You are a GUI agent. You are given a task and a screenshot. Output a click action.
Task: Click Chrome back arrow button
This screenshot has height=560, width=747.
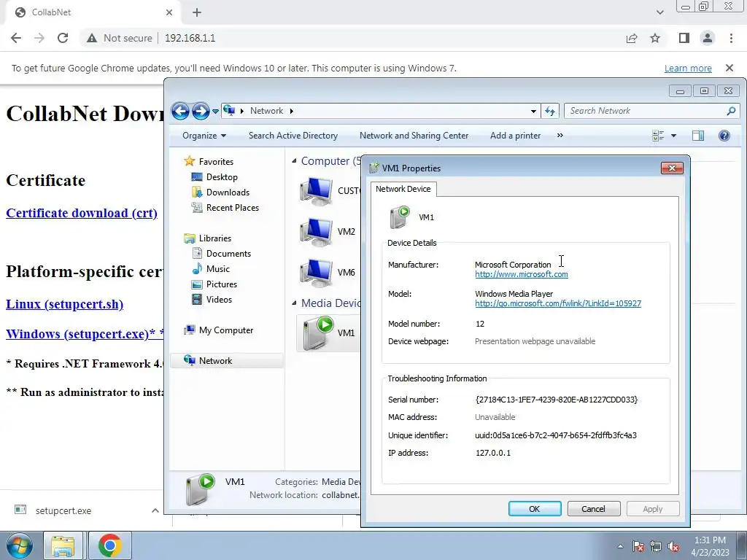point(16,38)
